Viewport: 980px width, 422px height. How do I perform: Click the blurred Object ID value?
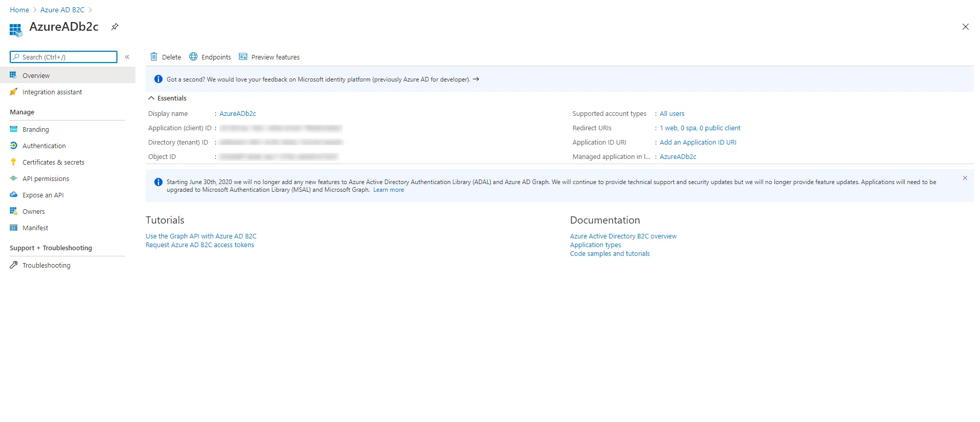pyautogui.click(x=279, y=157)
